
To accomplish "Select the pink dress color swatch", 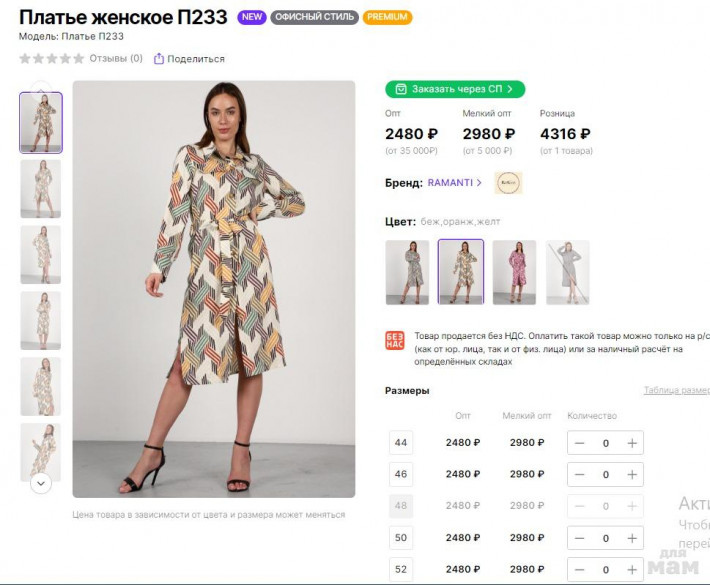I will (514, 272).
